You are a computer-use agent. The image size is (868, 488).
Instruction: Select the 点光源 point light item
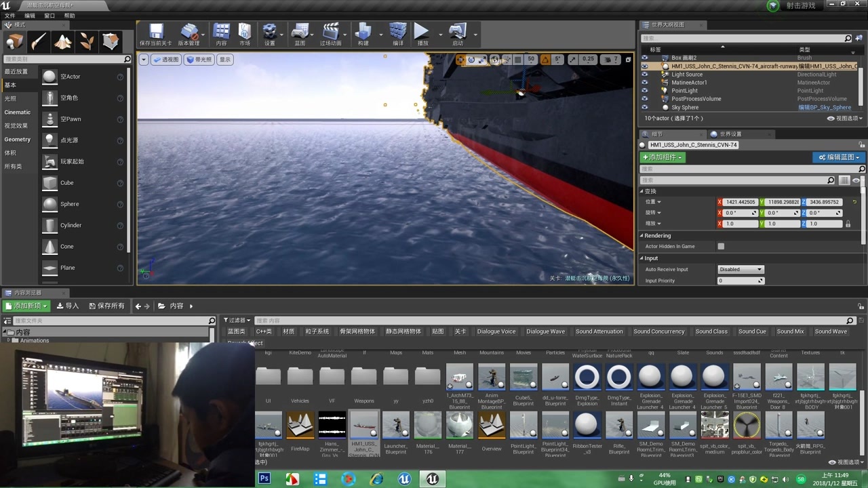click(83, 140)
